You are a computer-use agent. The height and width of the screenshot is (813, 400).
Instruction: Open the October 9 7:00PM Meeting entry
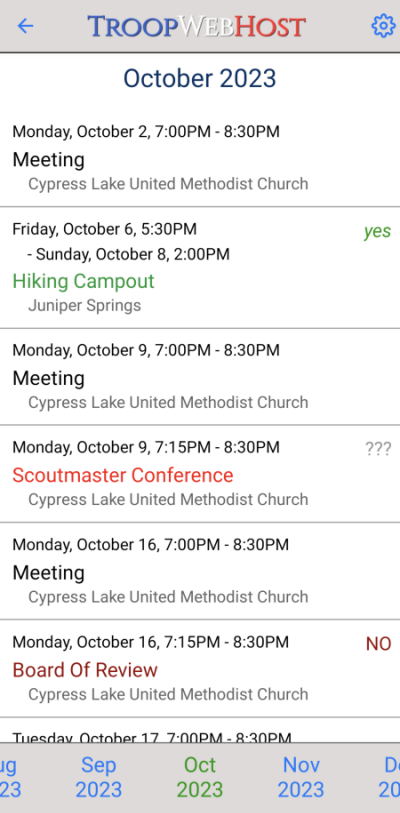200,377
